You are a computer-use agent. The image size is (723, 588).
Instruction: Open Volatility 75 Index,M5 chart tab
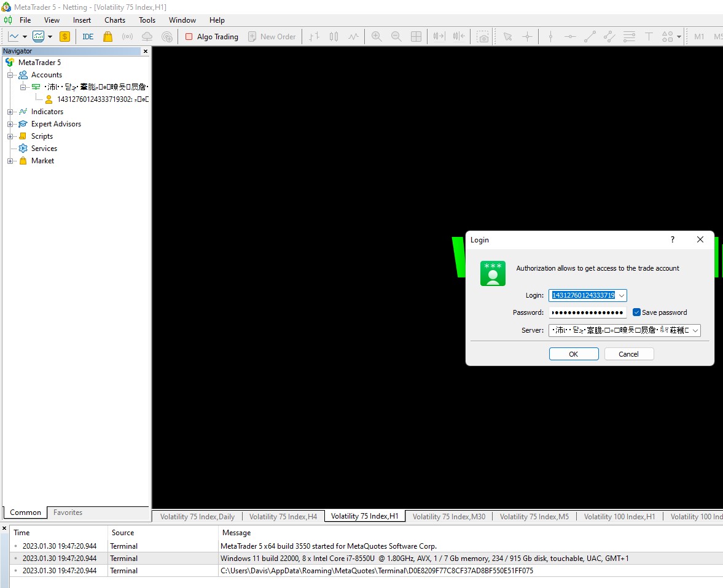click(x=534, y=517)
